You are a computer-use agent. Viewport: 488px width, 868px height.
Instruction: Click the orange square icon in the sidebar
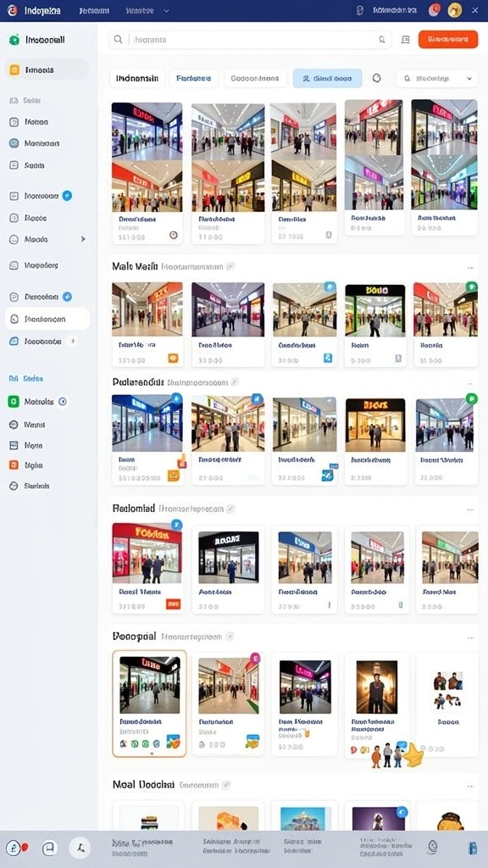click(x=14, y=465)
